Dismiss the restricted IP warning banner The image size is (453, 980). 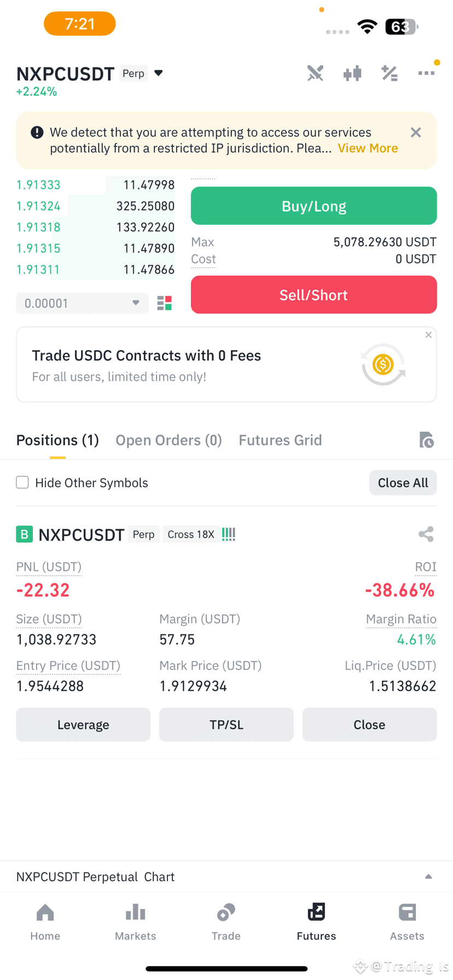(416, 132)
